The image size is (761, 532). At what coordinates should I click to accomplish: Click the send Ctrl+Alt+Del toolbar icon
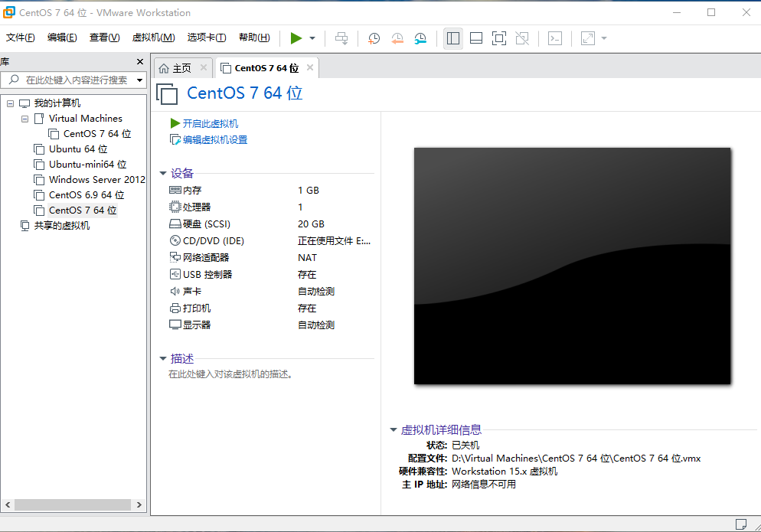[x=341, y=38]
